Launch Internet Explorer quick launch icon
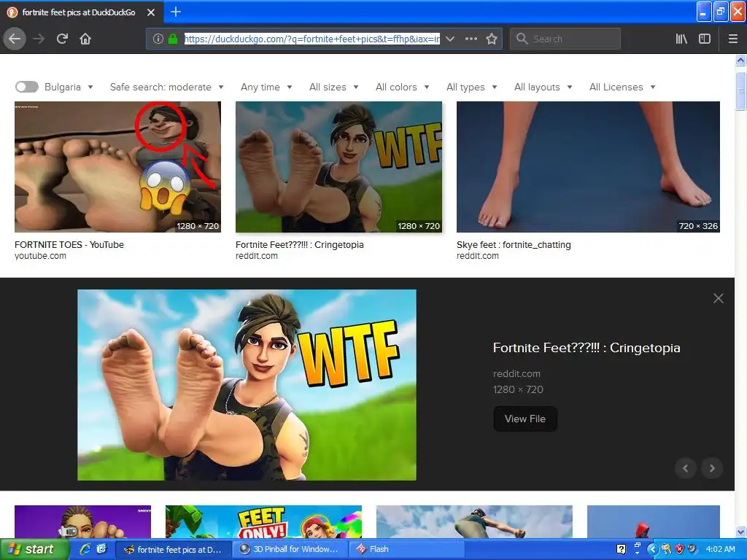 (85, 549)
